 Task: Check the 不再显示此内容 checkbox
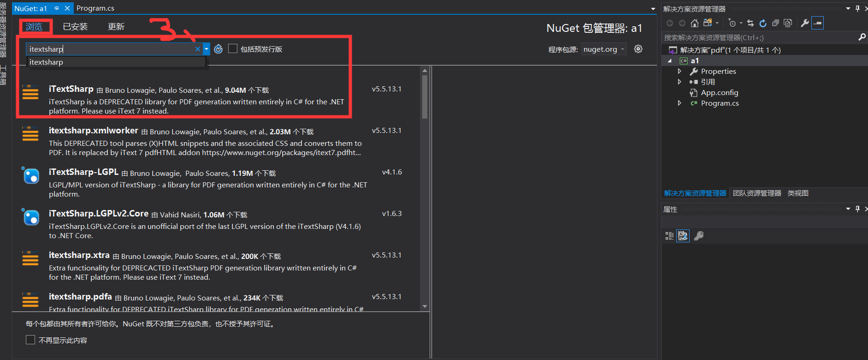[x=30, y=340]
